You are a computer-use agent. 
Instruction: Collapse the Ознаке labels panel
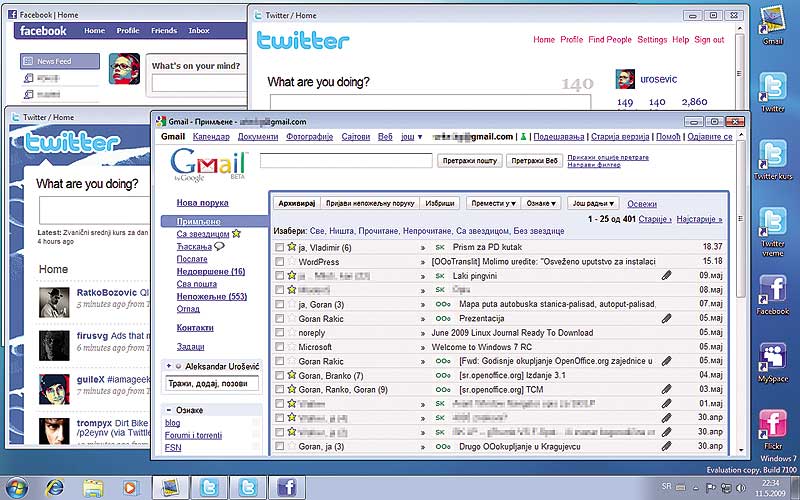168,410
